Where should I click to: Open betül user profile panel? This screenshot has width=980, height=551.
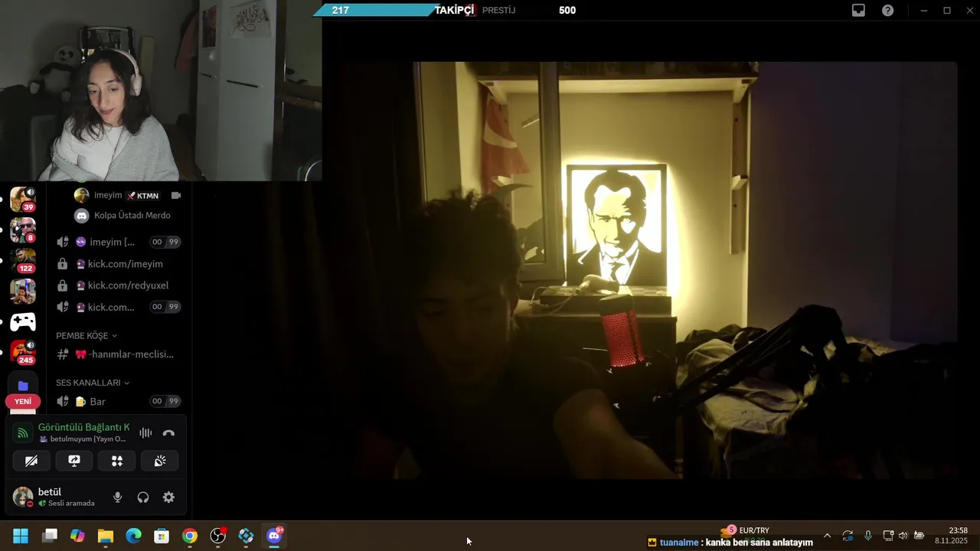click(55, 497)
